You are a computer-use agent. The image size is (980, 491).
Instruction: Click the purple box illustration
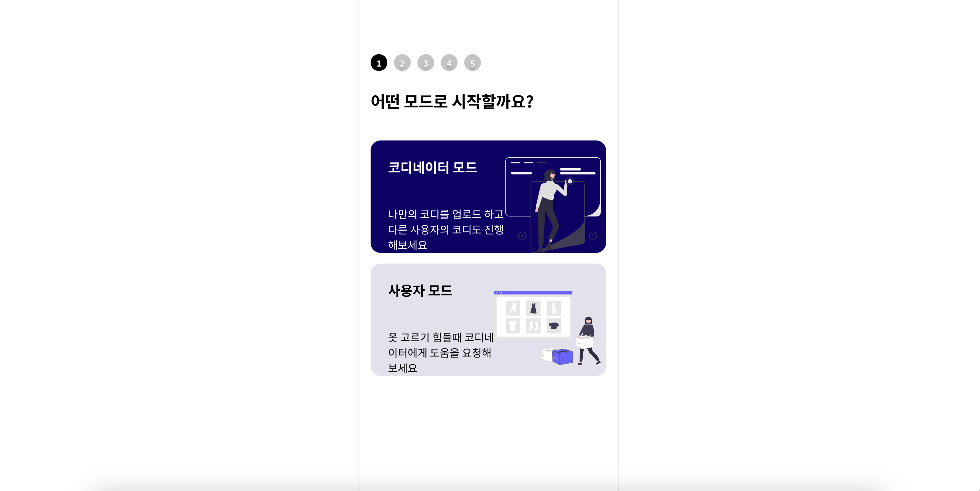tap(562, 357)
